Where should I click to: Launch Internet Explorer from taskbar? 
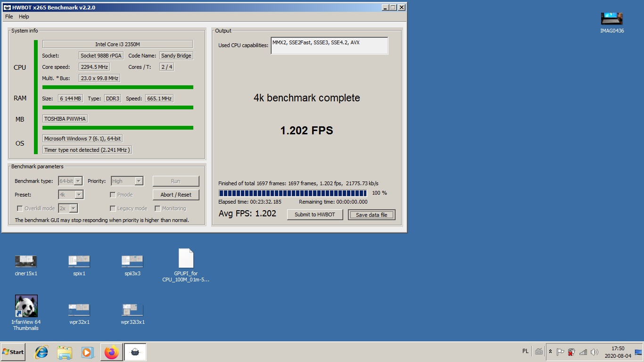point(41,352)
